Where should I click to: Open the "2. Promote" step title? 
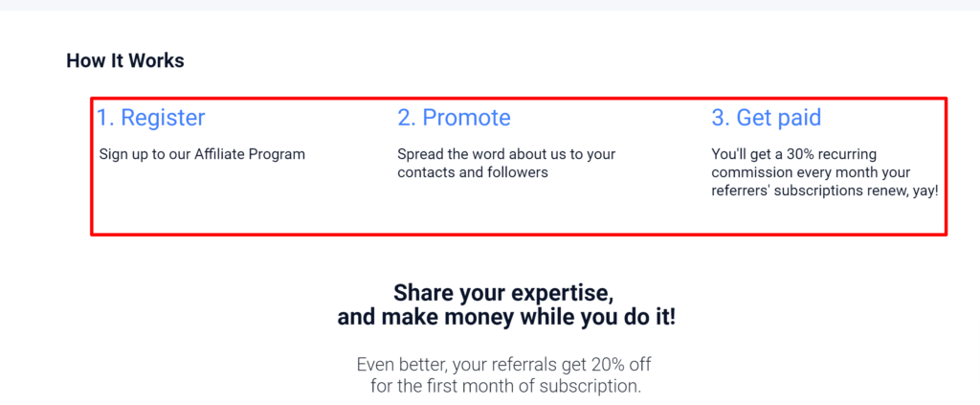click(x=454, y=118)
